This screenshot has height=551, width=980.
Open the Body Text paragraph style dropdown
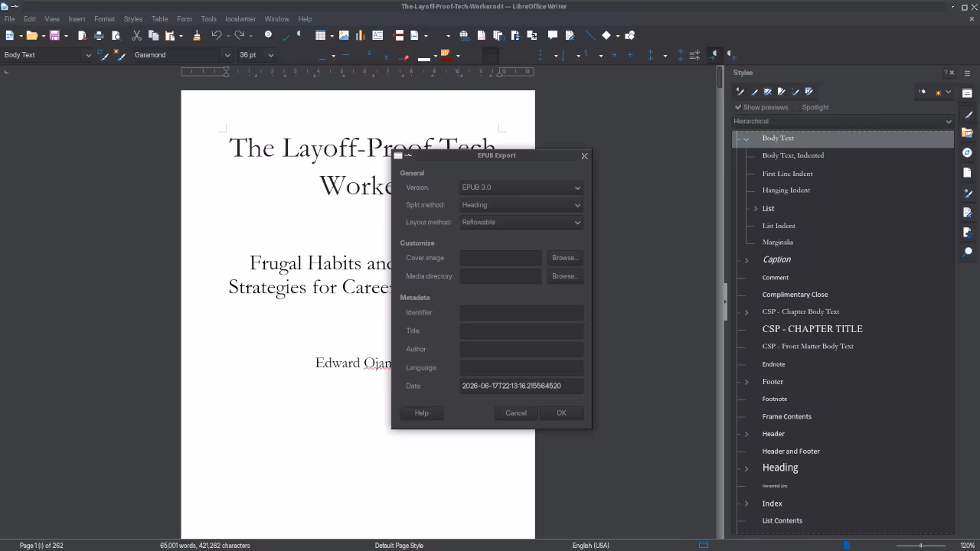pyautogui.click(x=88, y=55)
